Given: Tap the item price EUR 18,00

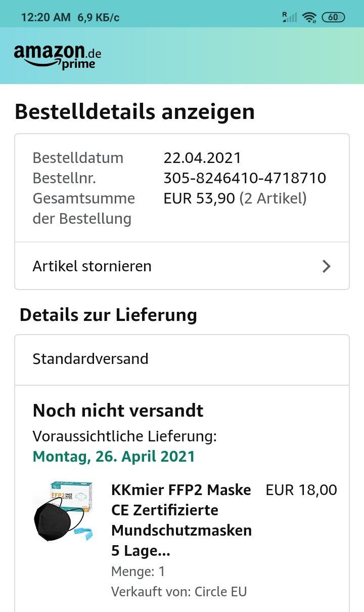Looking at the screenshot, I should [x=301, y=490].
